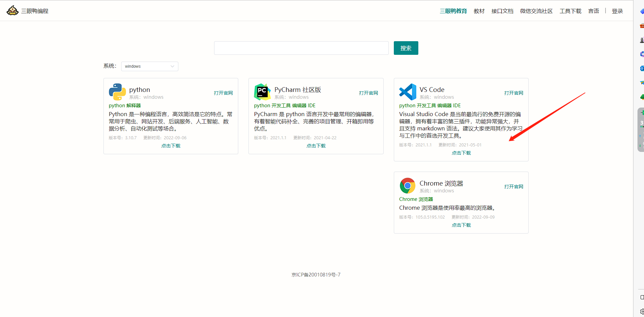Click VS Code's python 开发工具 编辑器 IDE tags

click(430, 106)
